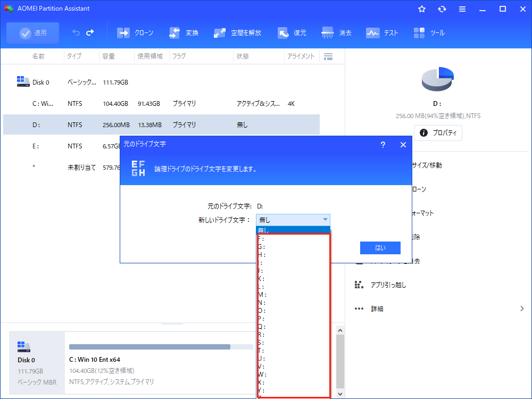Image resolution: width=532 pixels, height=399 pixels.
Task: Select the Disk 0 box in disk map
Action: pyautogui.click(x=37, y=362)
